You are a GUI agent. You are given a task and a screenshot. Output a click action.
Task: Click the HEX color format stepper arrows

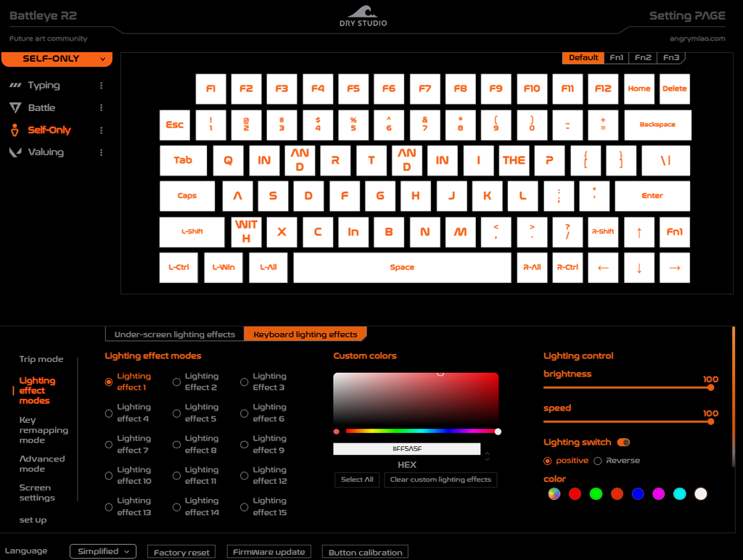coord(487,457)
